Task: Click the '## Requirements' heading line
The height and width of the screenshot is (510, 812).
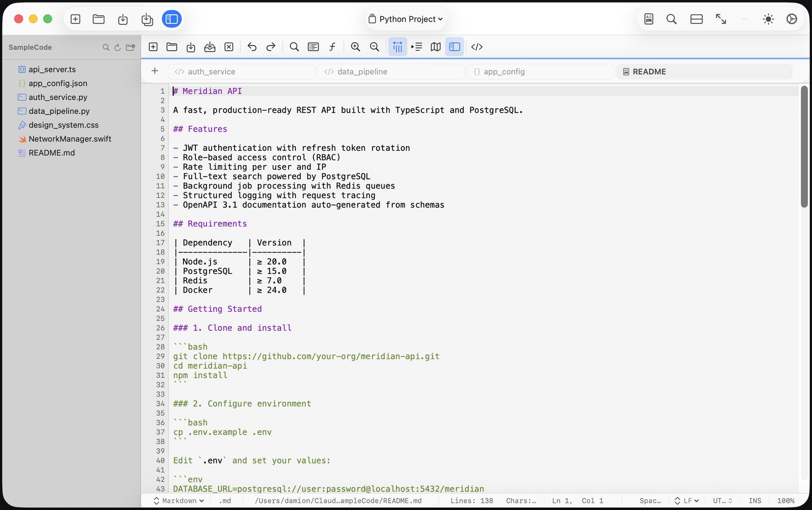Action: point(210,224)
